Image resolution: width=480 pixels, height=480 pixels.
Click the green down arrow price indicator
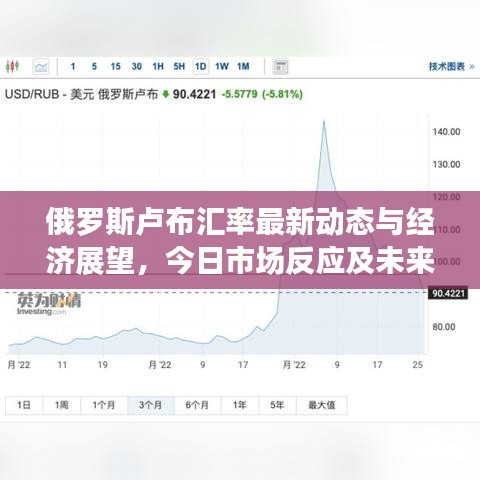(166, 94)
